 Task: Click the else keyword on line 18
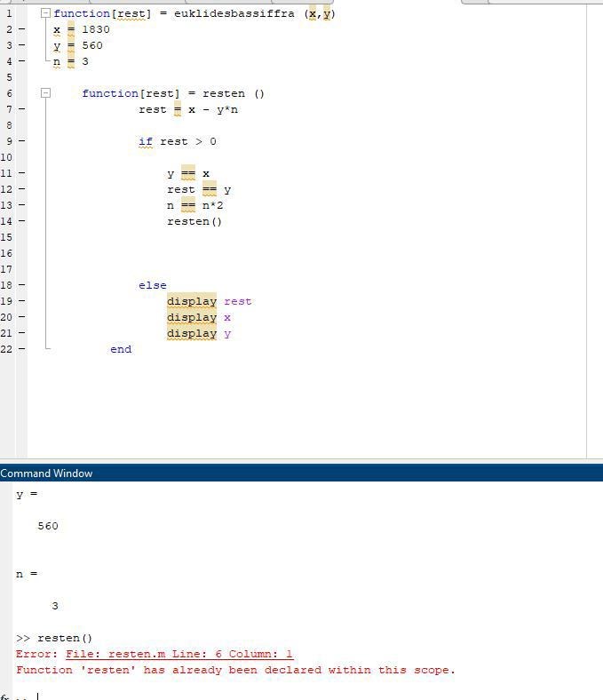pyautogui.click(x=153, y=285)
